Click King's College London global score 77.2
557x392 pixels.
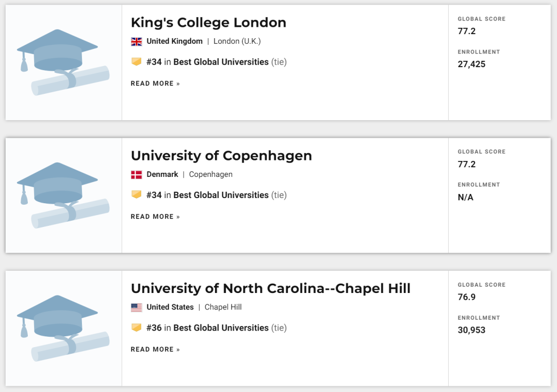[x=467, y=31]
